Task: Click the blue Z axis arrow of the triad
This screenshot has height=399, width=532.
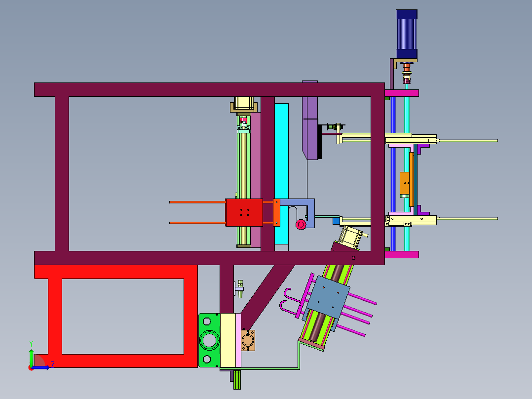Action: click(x=42, y=368)
